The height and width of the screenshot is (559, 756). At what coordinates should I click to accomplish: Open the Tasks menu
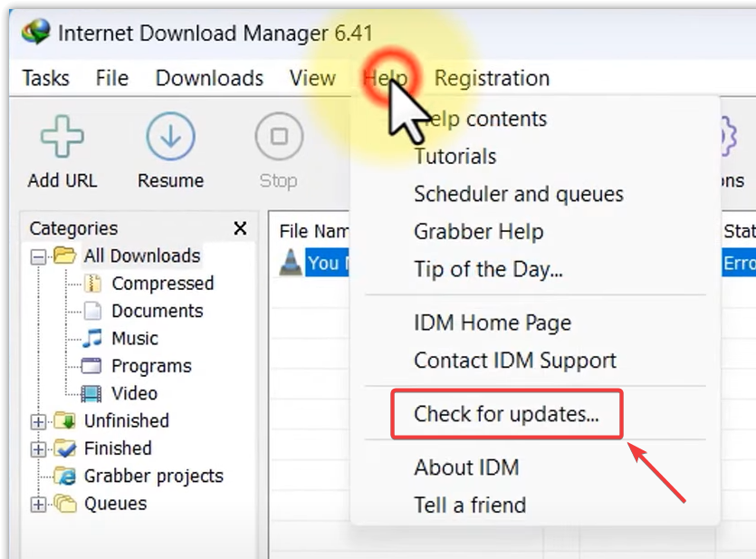46,78
